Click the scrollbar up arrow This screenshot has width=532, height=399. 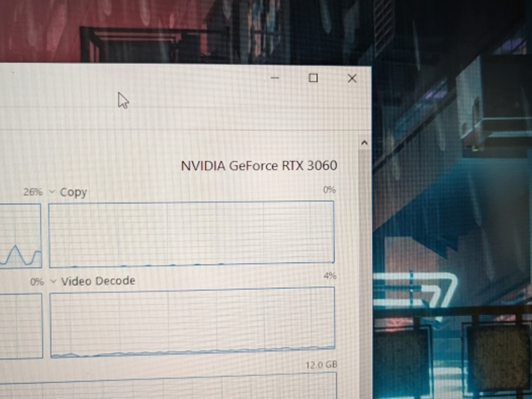click(364, 142)
